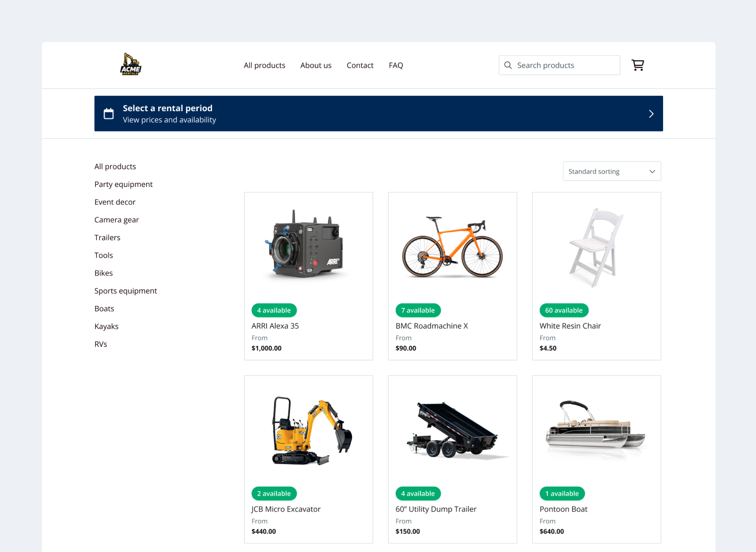The height and width of the screenshot is (552, 756).
Task: Select the Trailers sidebar category
Action: click(x=107, y=237)
